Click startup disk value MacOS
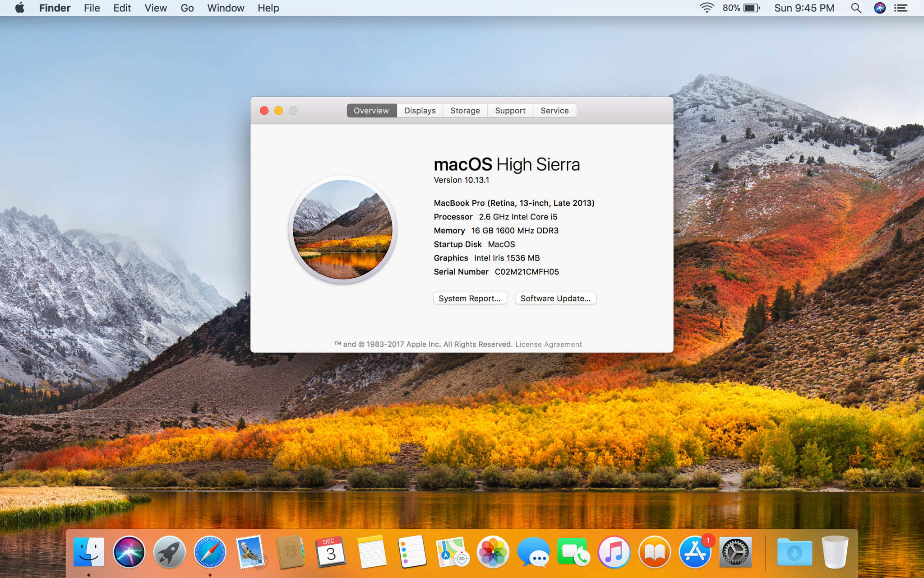 click(501, 244)
